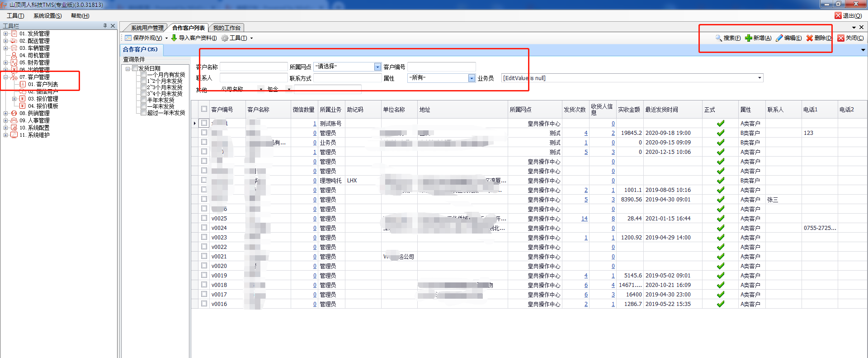Viewport: 868px width, 358px height.
Task: Expand the 01. 发货管理 tree node
Action: pos(5,33)
